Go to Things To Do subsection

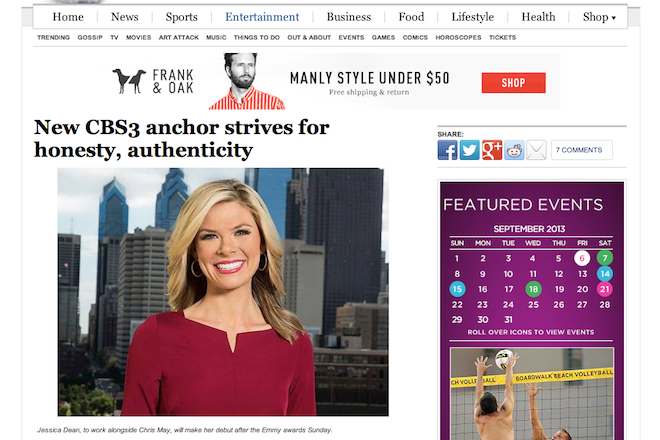tap(257, 37)
